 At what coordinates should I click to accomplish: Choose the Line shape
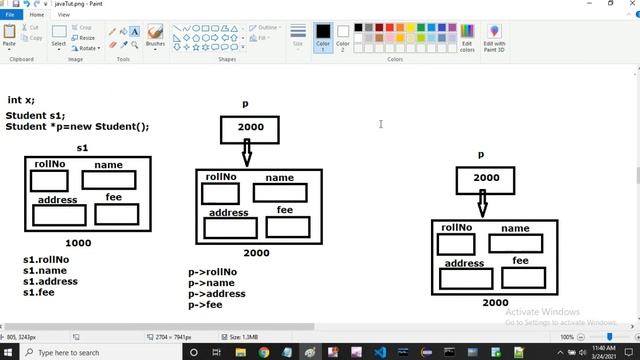click(x=177, y=29)
